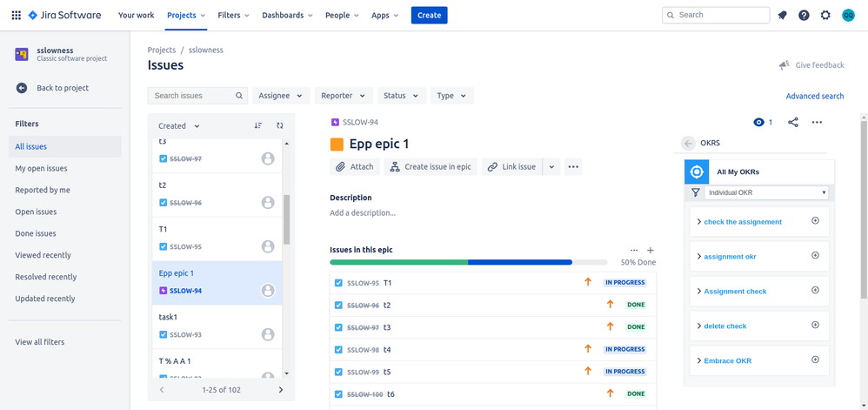Click the checkbox icon of SSLOW-99 t5 row
Screen dimensions: 868x410
click(x=338, y=372)
